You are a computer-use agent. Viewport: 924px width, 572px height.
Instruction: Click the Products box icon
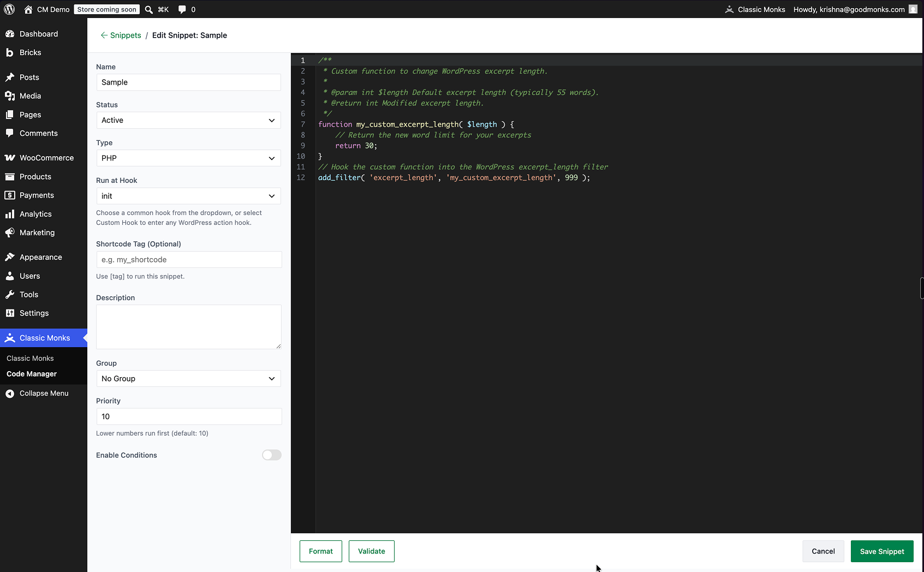(x=10, y=177)
